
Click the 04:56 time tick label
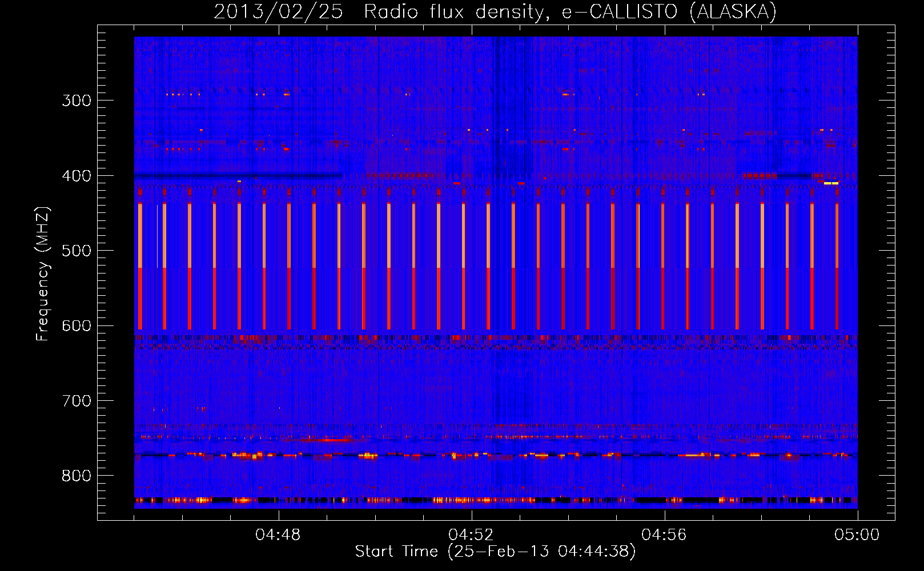(664, 535)
